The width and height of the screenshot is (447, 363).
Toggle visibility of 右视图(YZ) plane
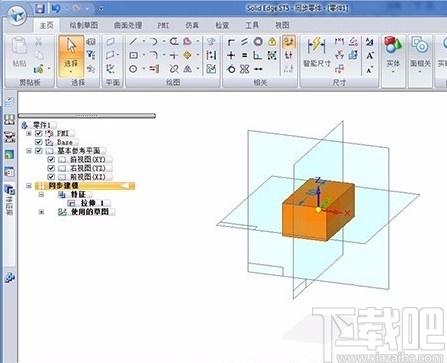pos(51,168)
